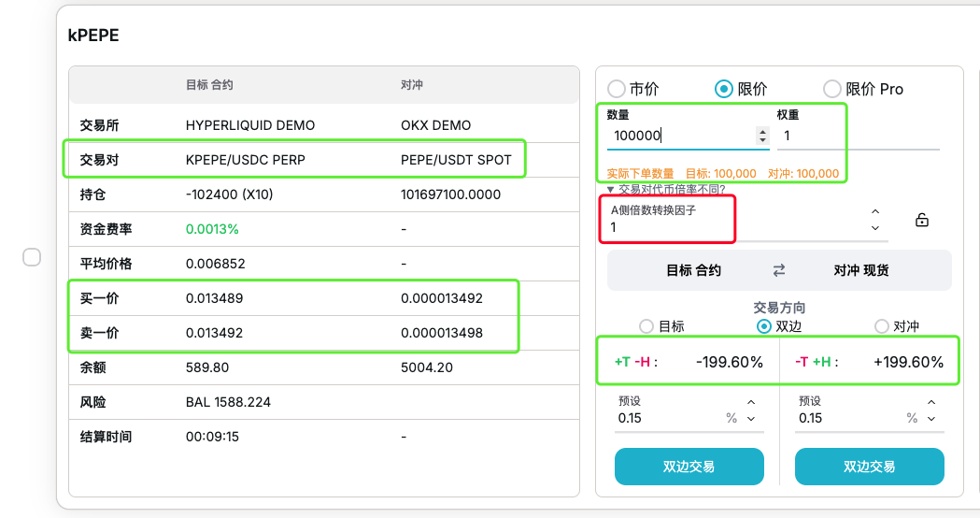980x518 pixels.
Task: Click the swap arrows between 目标 and 对冲
Action: [779, 270]
